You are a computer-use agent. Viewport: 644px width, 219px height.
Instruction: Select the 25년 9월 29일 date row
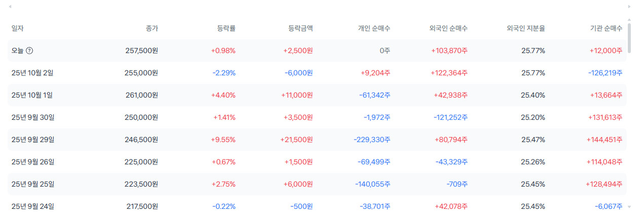point(33,140)
